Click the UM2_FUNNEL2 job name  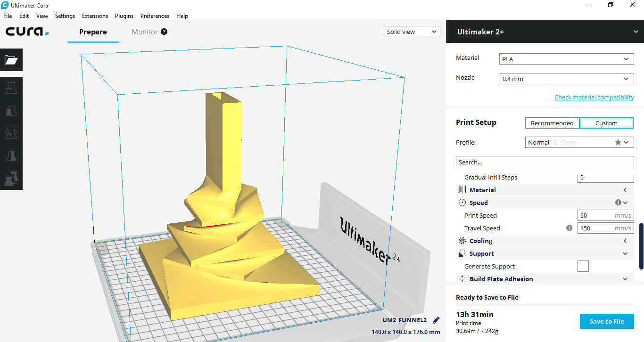coord(405,320)
